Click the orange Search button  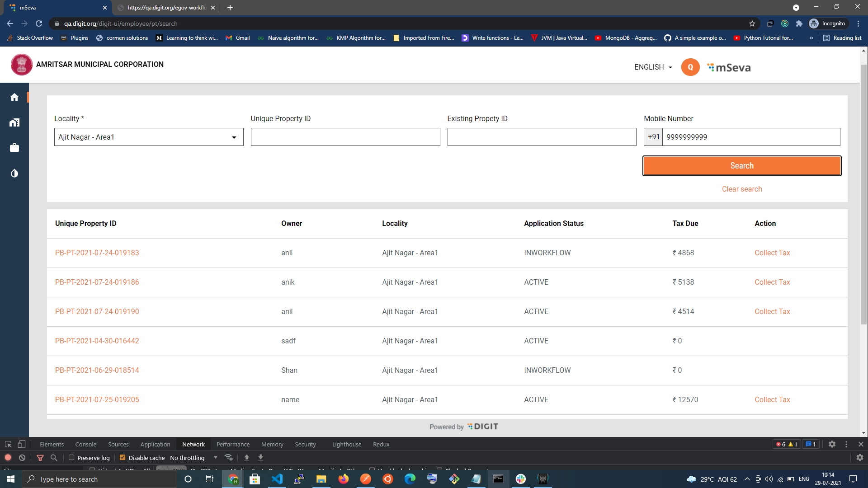click(741, 166)
